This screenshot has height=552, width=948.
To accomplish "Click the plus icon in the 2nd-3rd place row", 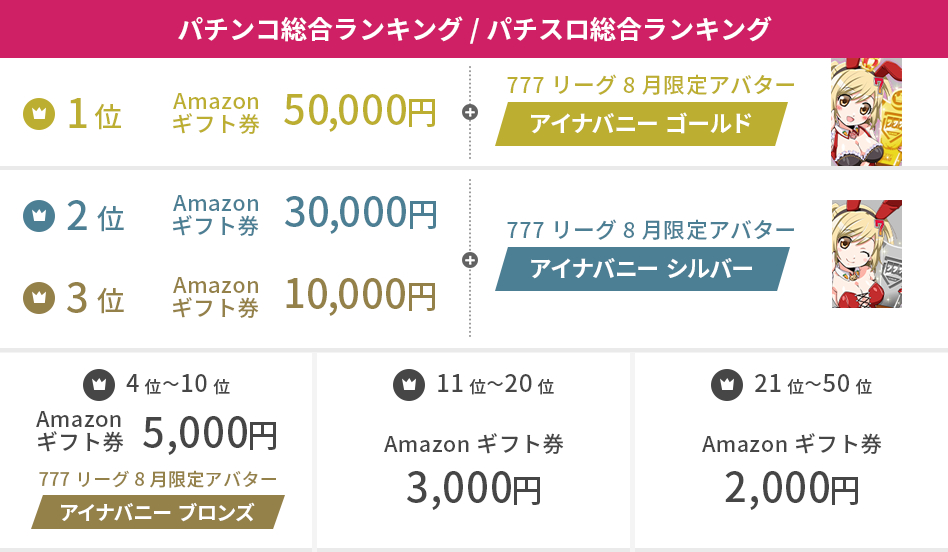I will pyautogui.click(x=470, y=260).
